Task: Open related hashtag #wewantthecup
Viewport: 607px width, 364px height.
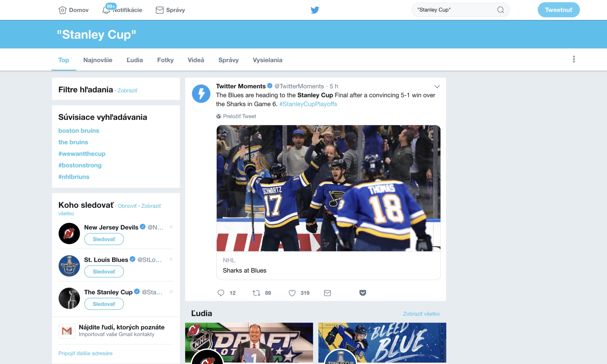Action: [82, 154]
